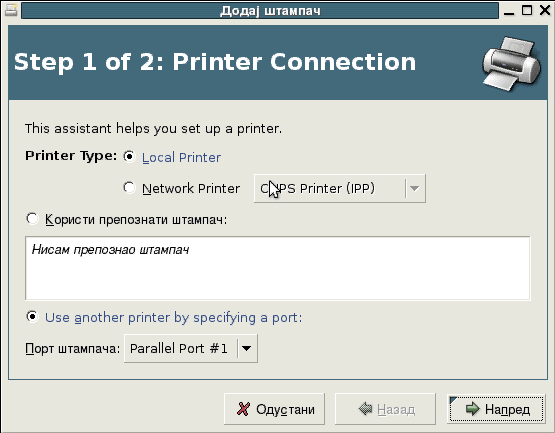Click the arrow of the network printer type combo
Image resolution: width=555 pixels, height=433 pixels.
click(415, 188)
